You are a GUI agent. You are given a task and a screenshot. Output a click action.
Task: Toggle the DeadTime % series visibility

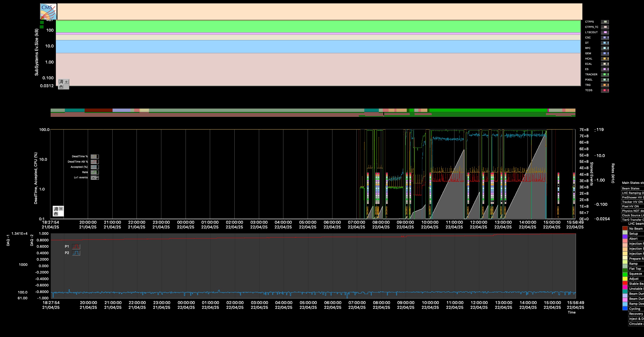95,157
